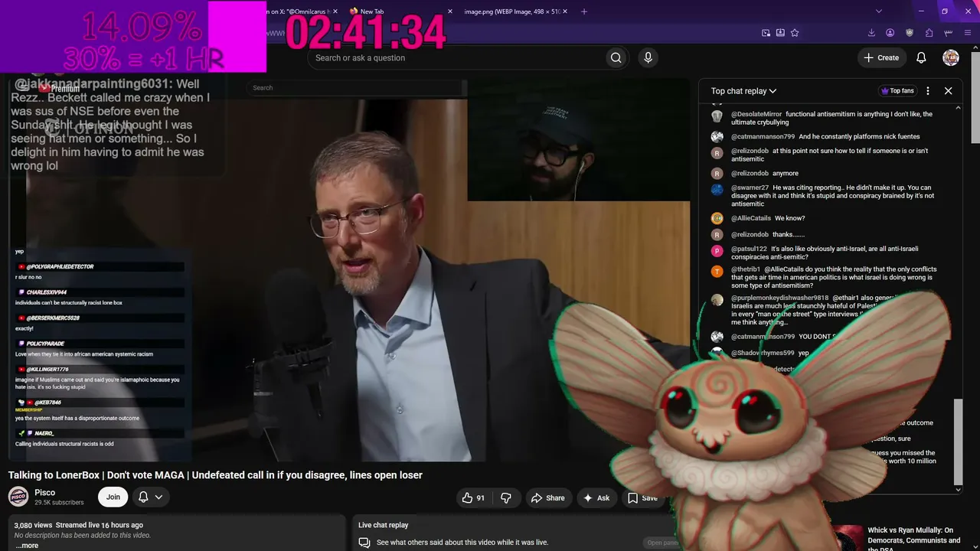Click the chat panel scrollbar thumb

coord(958,442)
